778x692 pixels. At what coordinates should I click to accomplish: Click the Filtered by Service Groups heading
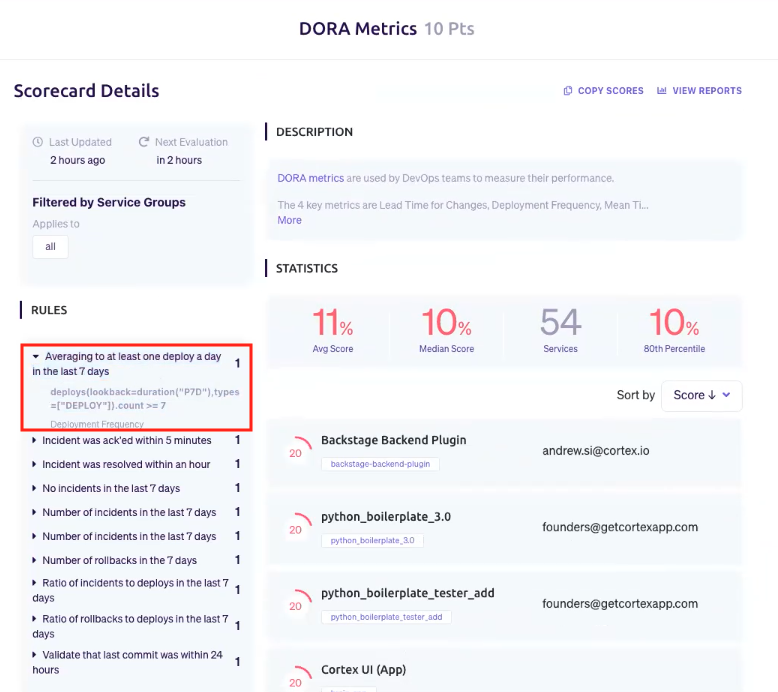[109, 202]
